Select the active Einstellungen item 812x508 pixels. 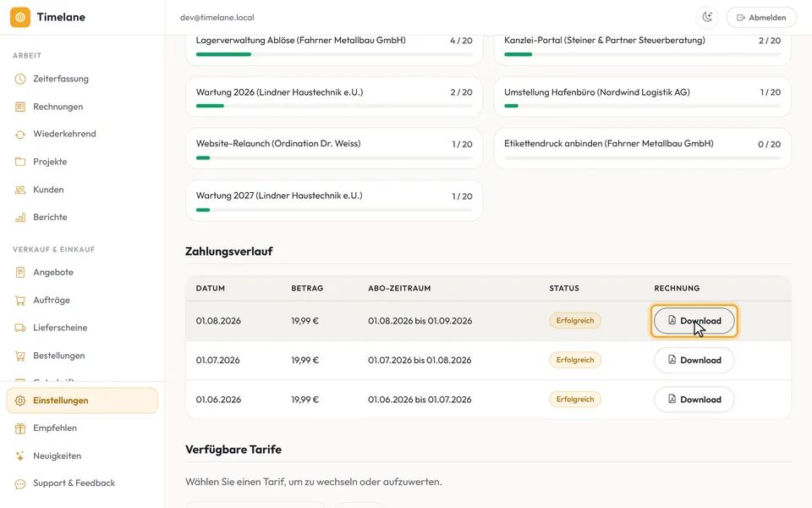click(x=82, y=400)
